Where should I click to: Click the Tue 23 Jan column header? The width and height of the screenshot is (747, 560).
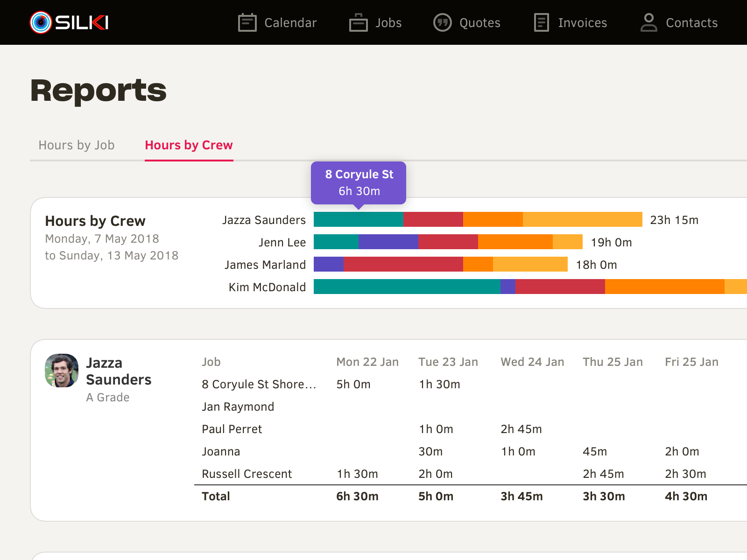pyautogui.click(x=448, y=362)
